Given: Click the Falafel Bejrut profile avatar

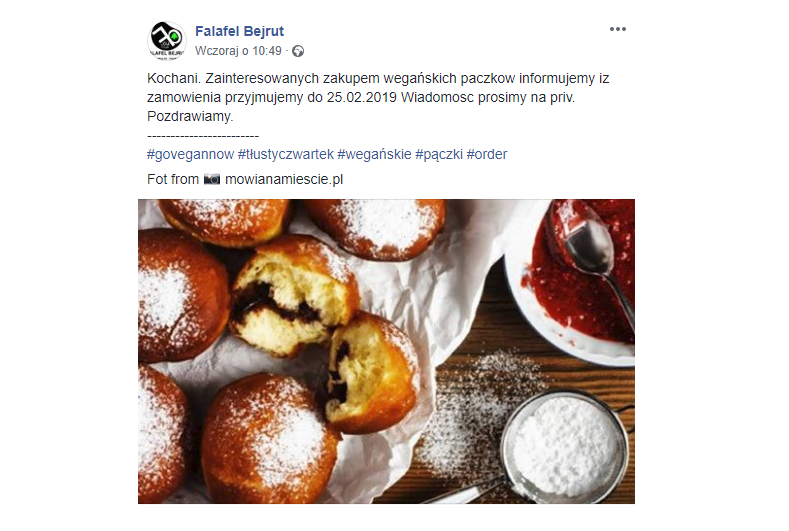Looking at the screenshot, I should pos(167,40).
